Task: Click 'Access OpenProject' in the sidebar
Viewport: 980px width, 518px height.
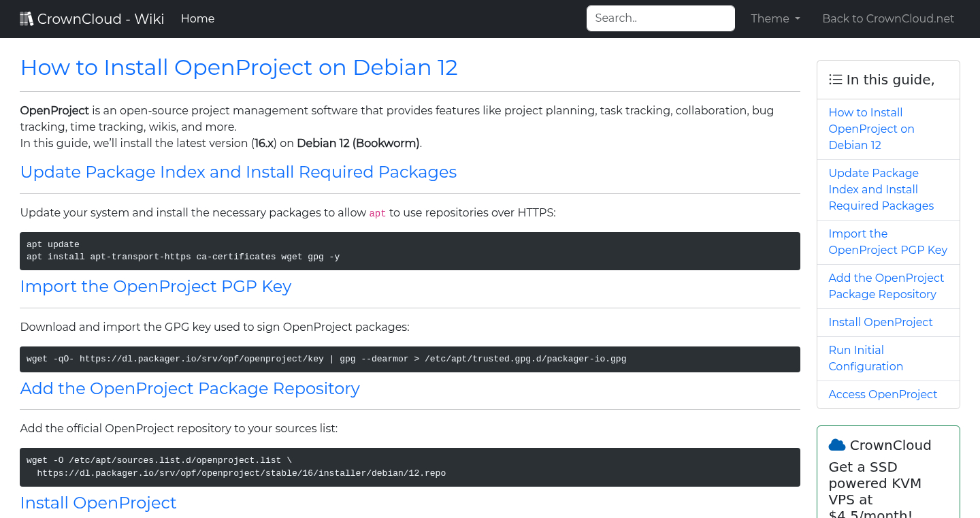Action: coord(883,394)
